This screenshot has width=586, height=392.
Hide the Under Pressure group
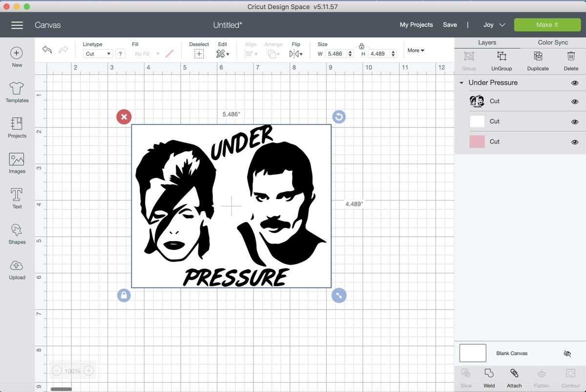(575, 83)
